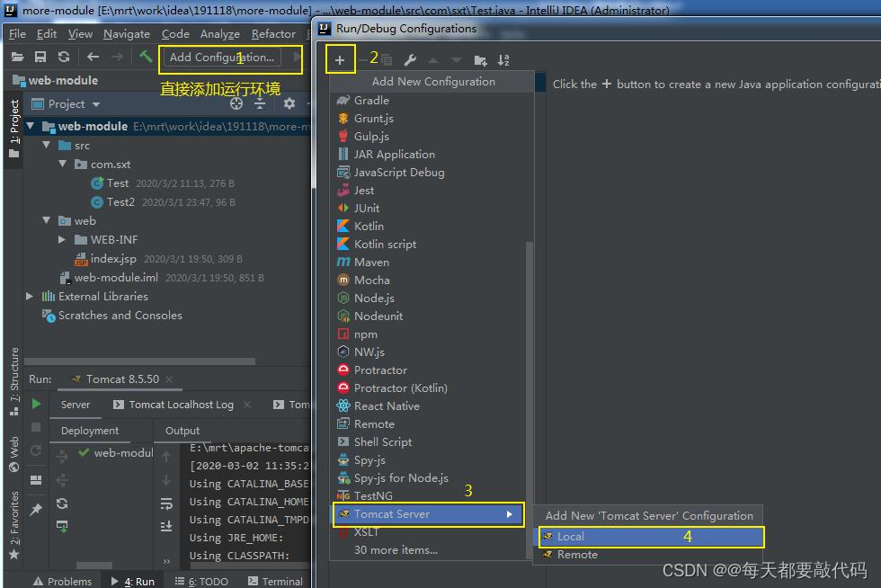Open the Edit menu
Viewport: 881px width, 588px height.
click(x=47, y=34)
